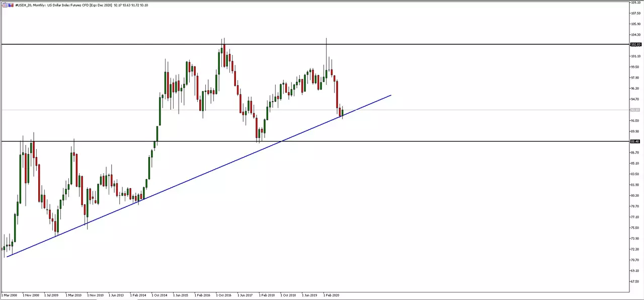Click the red-blue candlestick icon beside the symbol title
This screenshot has width=644, height=300.
(11, 5)
